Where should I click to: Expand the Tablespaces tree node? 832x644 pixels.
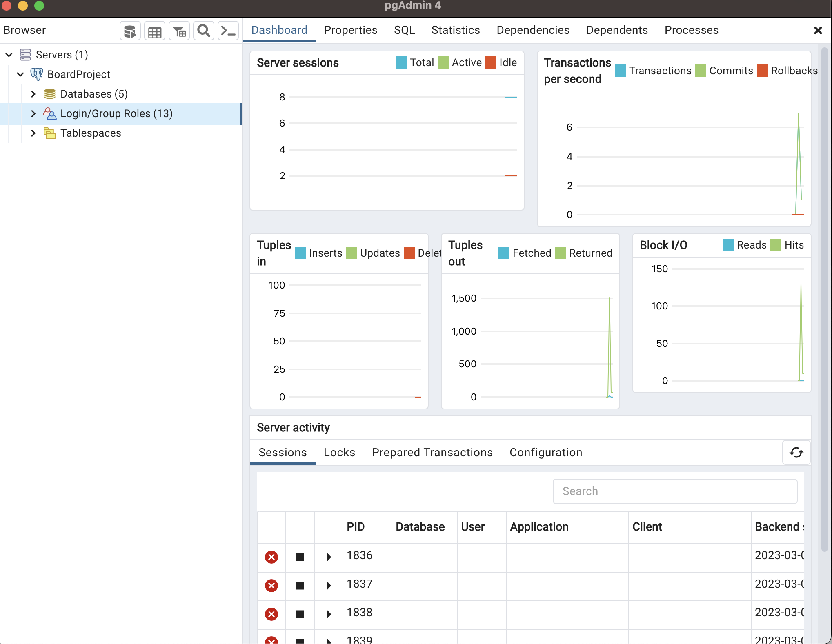33,133
